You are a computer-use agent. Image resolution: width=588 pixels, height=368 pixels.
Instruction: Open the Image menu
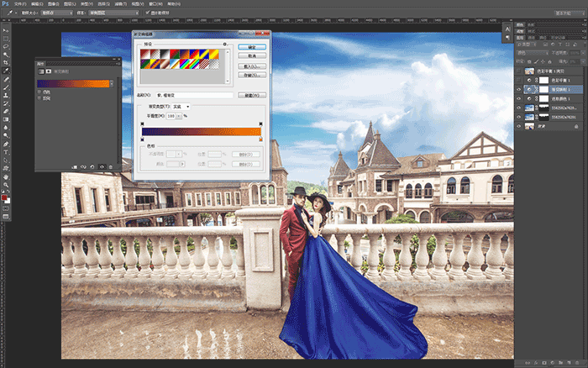(x=53, y=3)
